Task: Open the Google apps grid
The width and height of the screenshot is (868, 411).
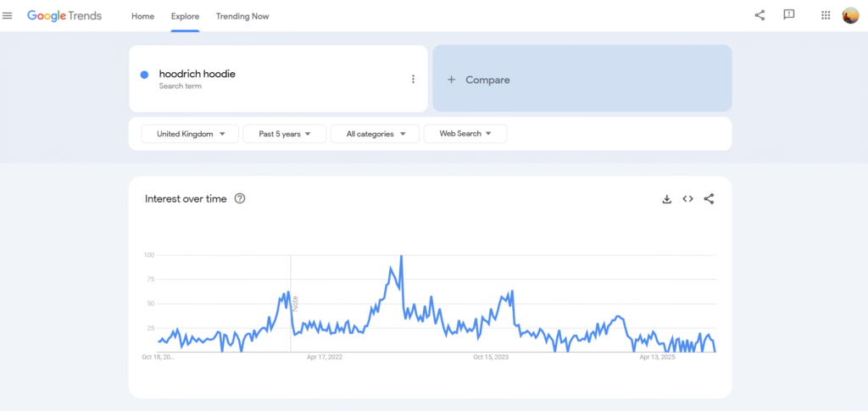Action: click(826, 15)
